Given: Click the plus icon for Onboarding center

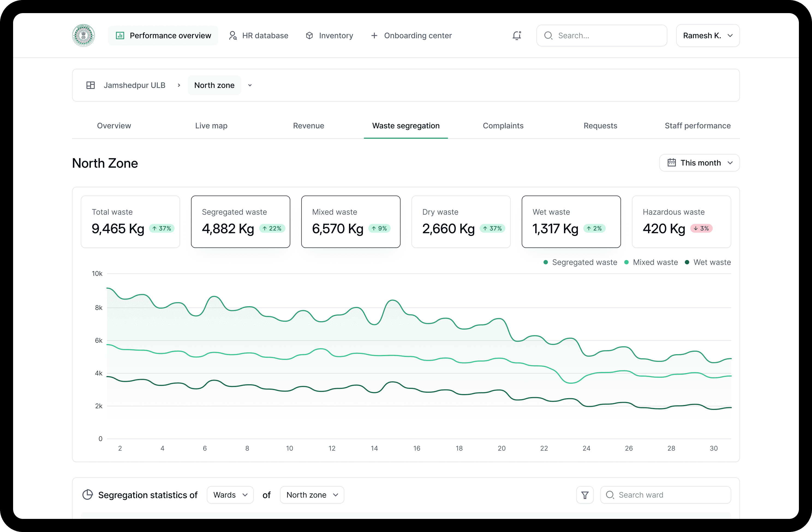Looking at the screenshot, I should [374, 36].
